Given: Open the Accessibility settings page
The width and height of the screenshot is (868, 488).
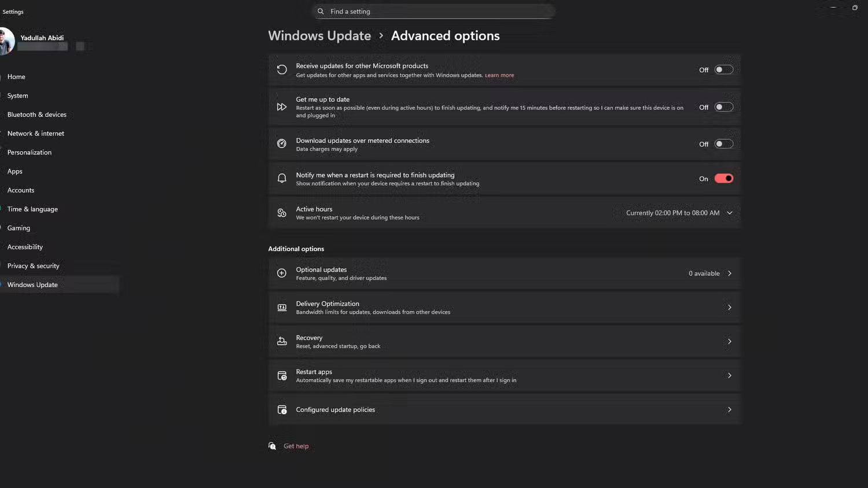Looking at the screenshot, I should [x=25, y=247].
